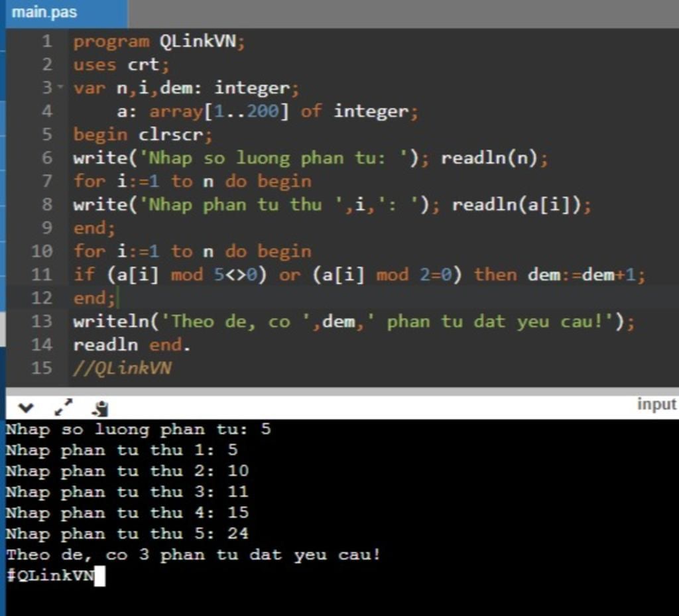Screen dimensions: 679x616
Task: Collapse the console with the chevron icon
Action: pyautogui.click(x=26, y=407)
